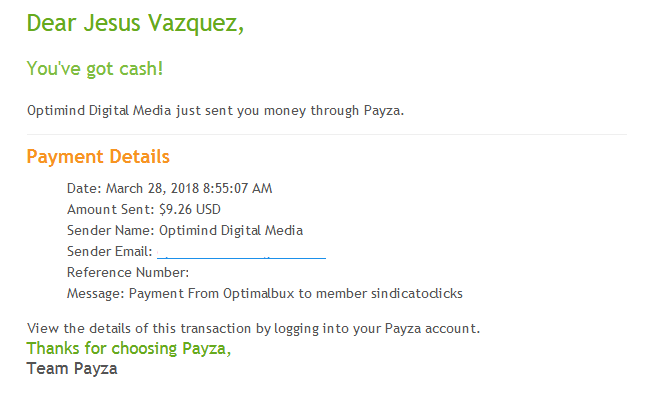652x393 pixels.
Task: Click the Message line about Optimalbux payment
Action: tap(265, 294)
